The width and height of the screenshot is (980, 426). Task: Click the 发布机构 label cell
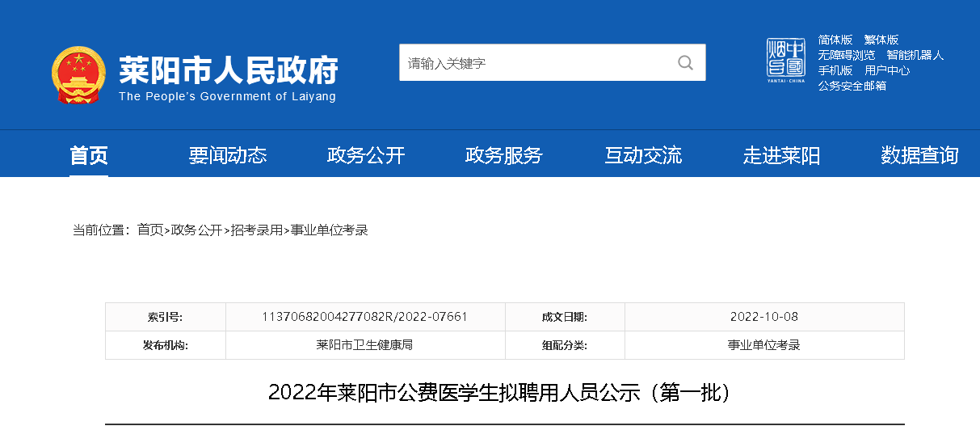pos(165,345)
